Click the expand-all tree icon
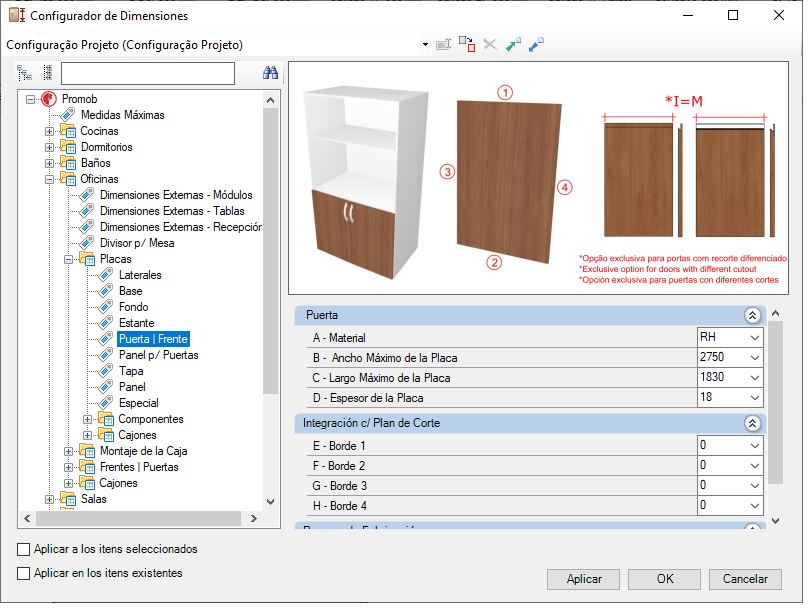 24,73
